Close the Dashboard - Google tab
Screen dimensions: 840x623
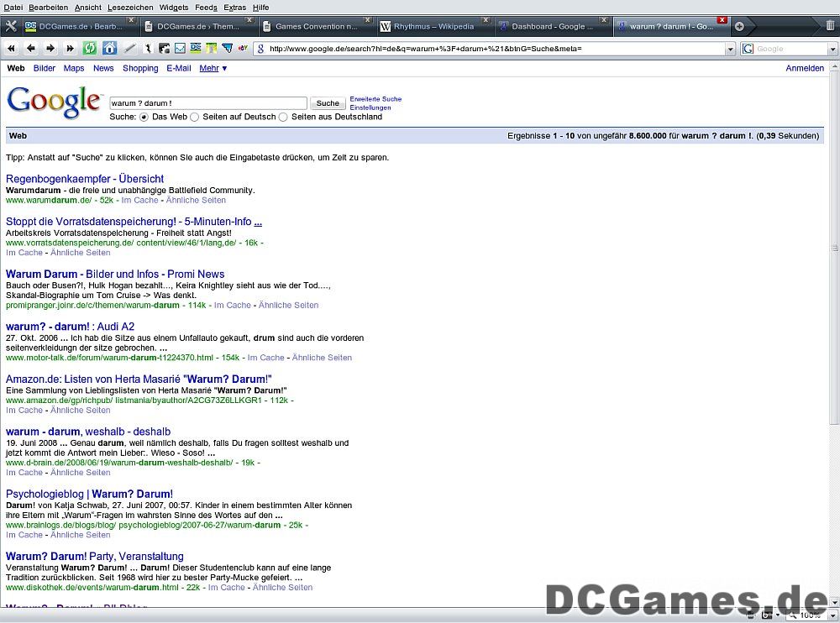point(603,20)
